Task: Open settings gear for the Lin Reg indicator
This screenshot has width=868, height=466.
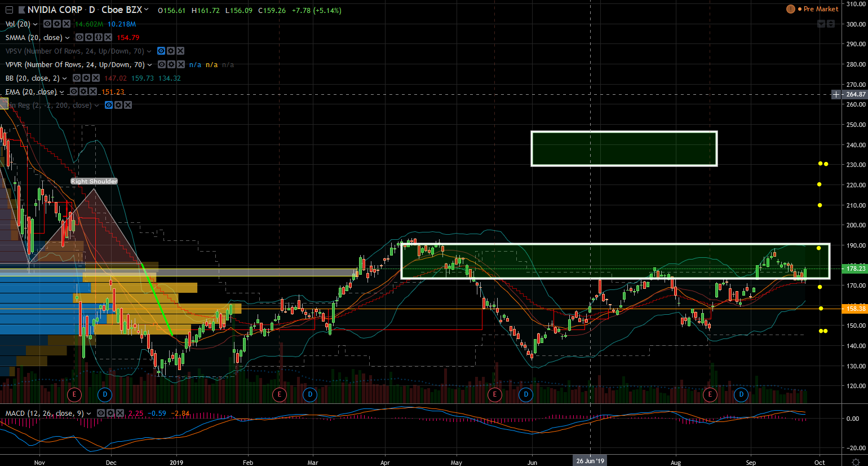Action: click(x=118, y=105)
